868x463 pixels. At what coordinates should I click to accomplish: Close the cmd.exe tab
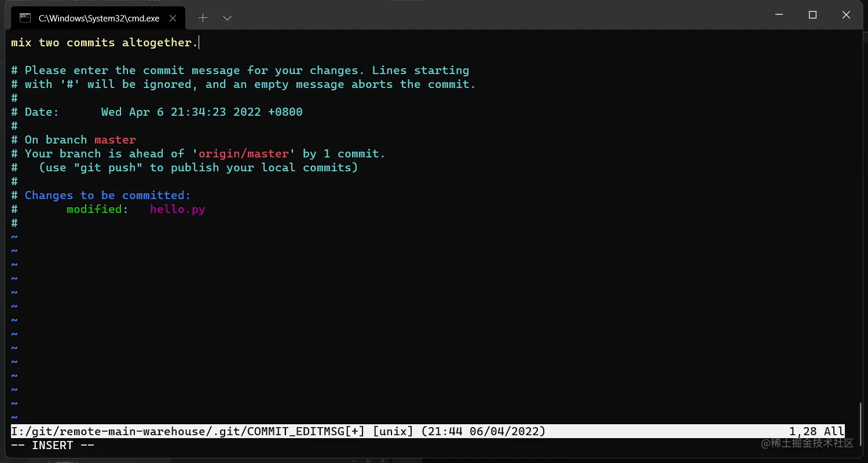[x=173, y=18]
